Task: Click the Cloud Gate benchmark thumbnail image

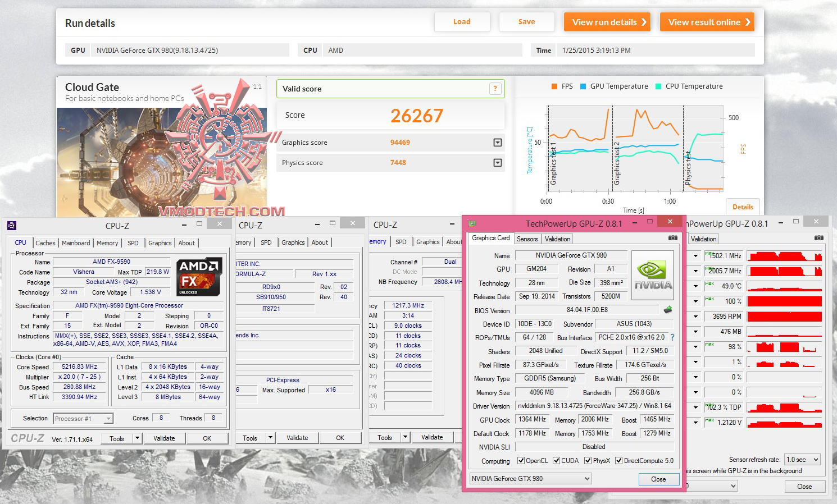Action: click(162, 163)
